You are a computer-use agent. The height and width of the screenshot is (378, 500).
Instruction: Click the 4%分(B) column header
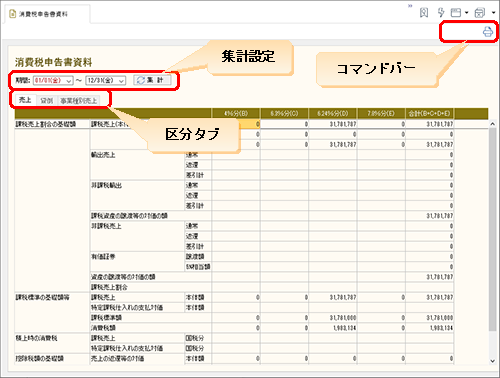point(236,113)
